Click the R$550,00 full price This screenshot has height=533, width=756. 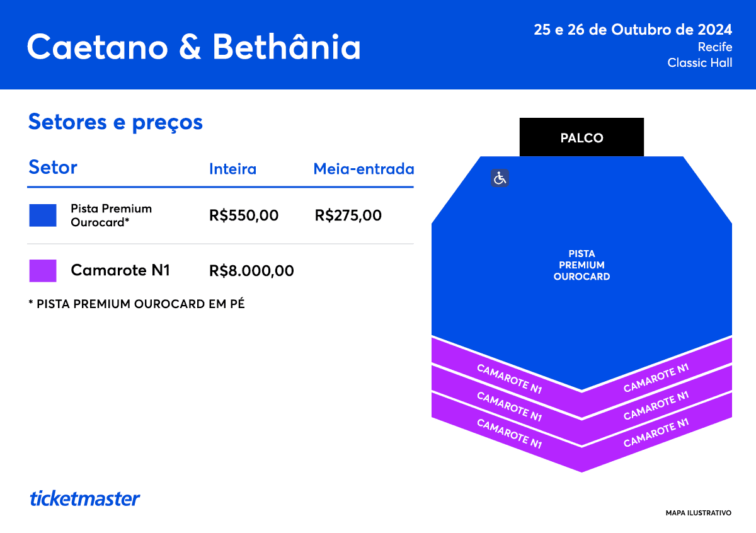pyautogui.click(x=244, y=215)
